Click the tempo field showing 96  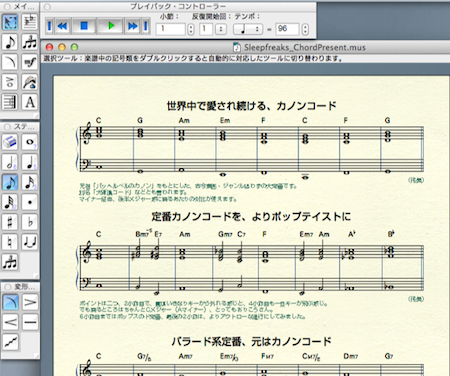[x=287, y=29]
